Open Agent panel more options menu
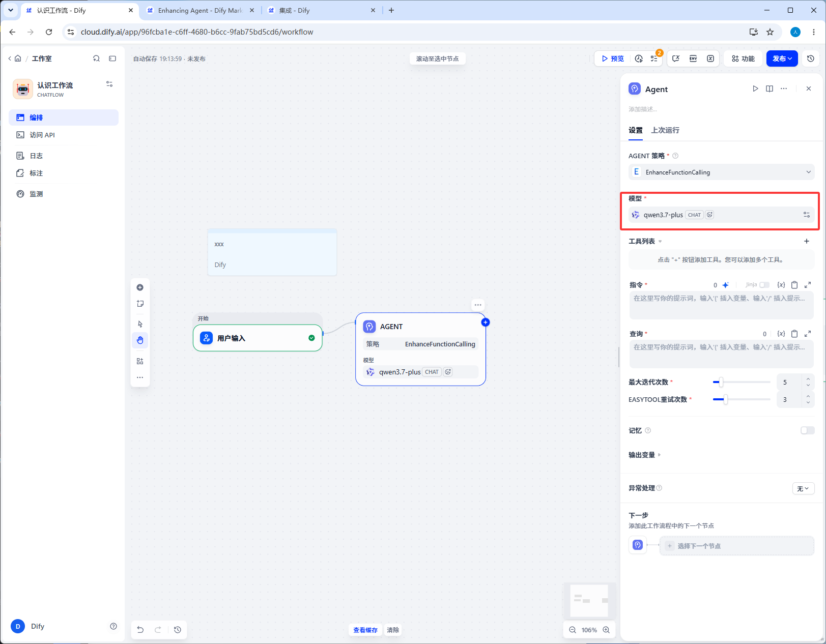 784,89
